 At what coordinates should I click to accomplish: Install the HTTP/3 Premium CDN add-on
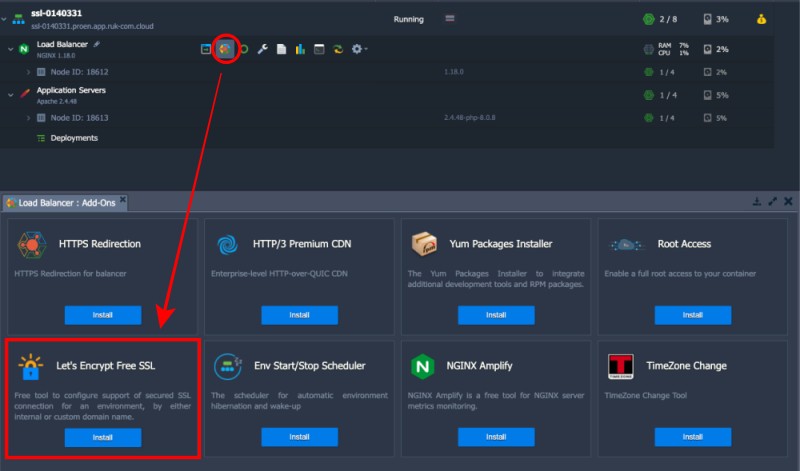pyautogui.click(x=299, y=315)
